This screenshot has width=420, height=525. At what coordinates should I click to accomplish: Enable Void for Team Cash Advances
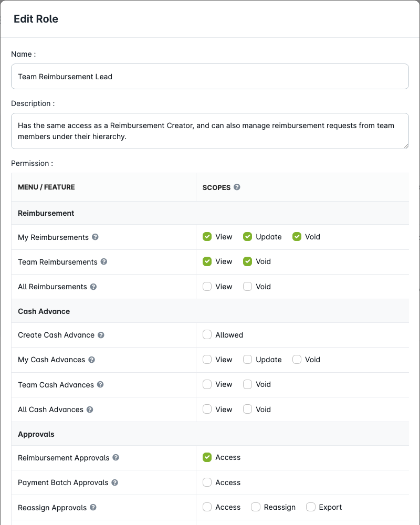click(247, 384)
